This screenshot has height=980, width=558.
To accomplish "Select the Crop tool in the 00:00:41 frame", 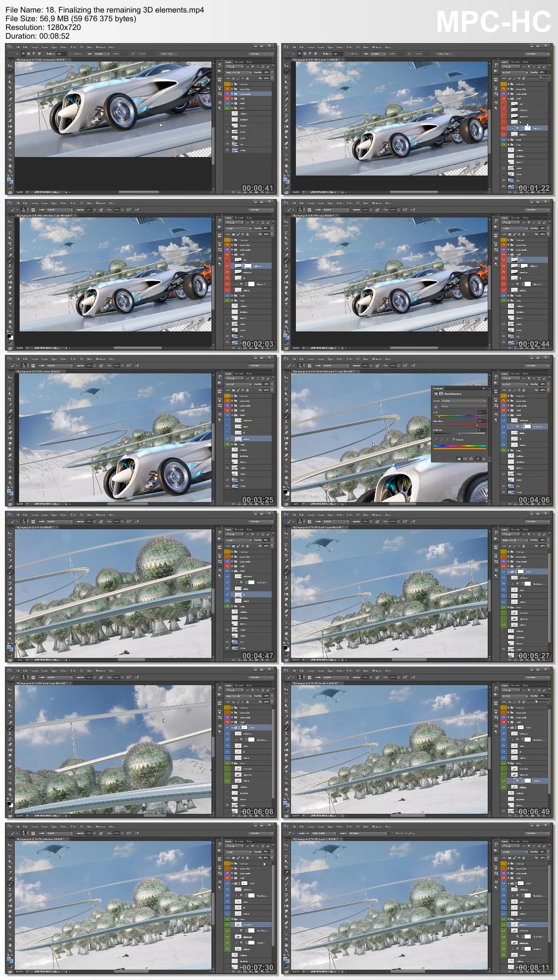I will 10,88.
